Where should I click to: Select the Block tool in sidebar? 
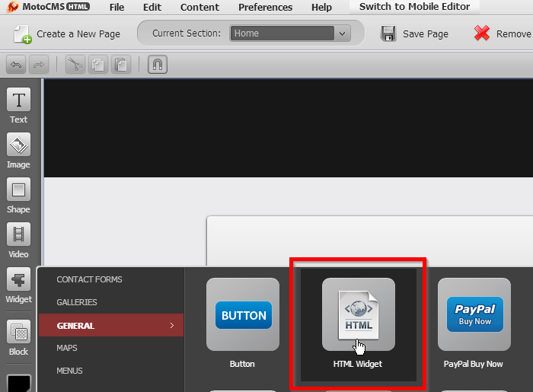point(18,338)
